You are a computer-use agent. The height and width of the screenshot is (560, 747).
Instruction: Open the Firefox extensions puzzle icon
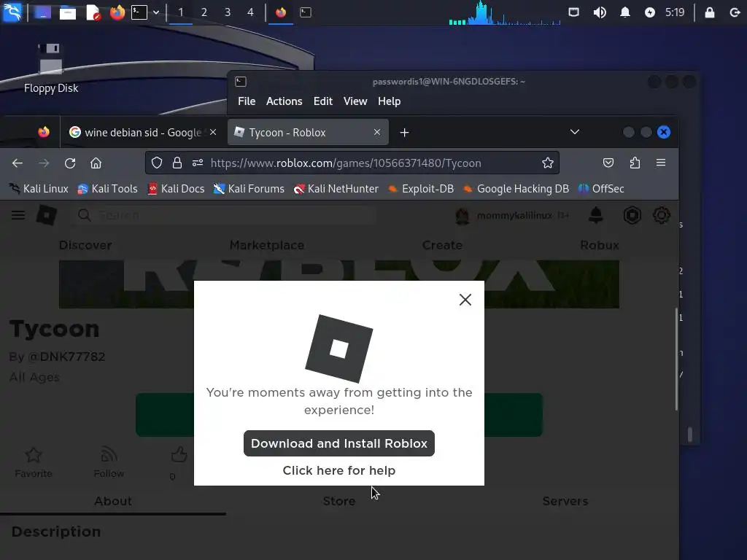tap(635, 163)
